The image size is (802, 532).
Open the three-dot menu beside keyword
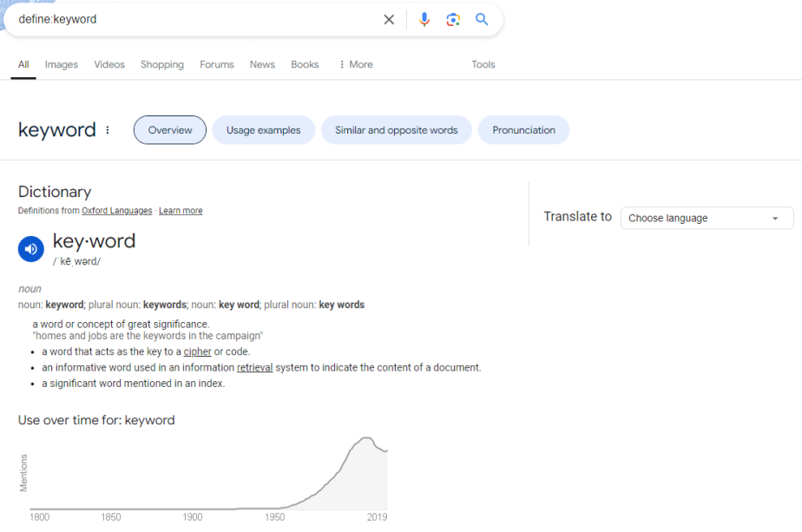(x=107, y=129)
